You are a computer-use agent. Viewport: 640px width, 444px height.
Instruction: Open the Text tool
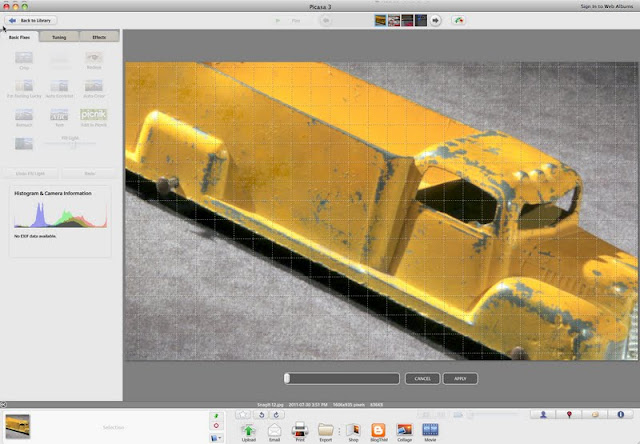(59, 115)
